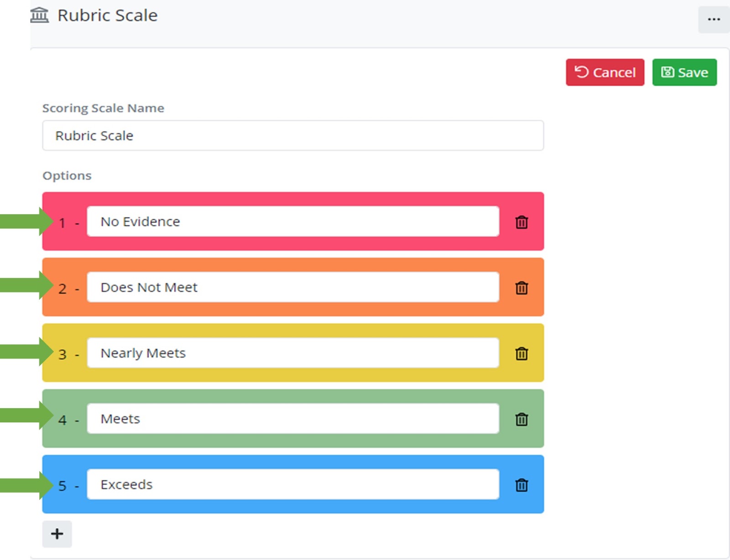Image resolution: width=730 pixels, height=560 pixels.
Task: Select the yellow option 3 number label
Action: (63, 354)
